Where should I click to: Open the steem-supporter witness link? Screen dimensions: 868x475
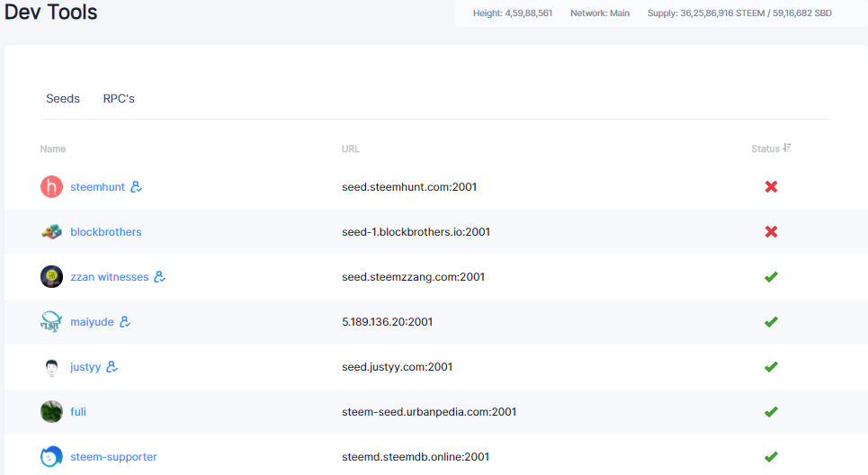(113, 457)
